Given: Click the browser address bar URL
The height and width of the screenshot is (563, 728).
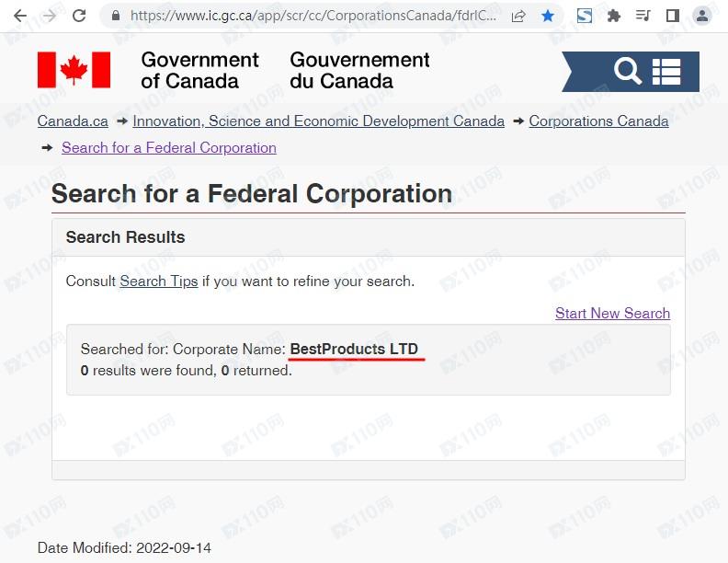Looking at the screenshot, I should [x=313, y=16].
